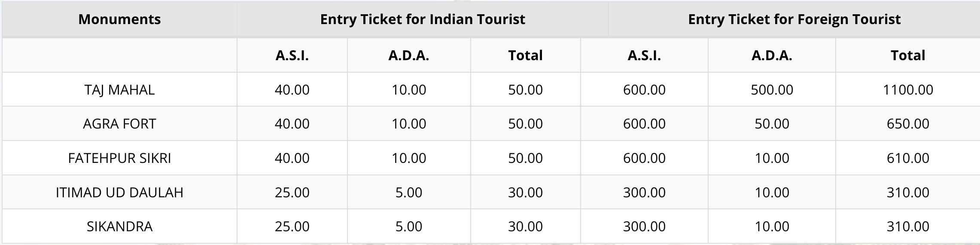Select the Entry Ticket for Foreign Tourist header

point(794,19)
